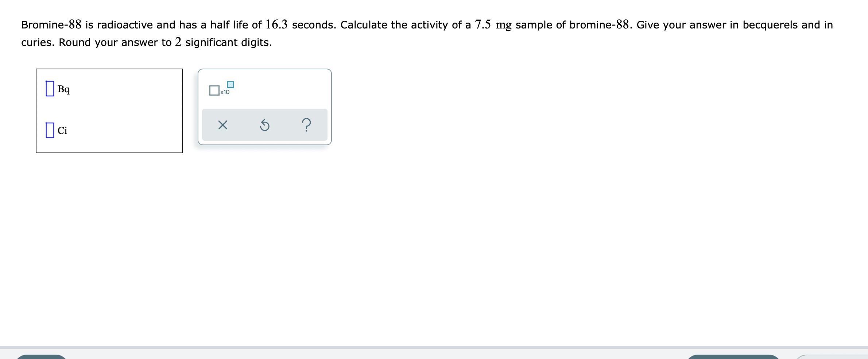Click the outlined button at bottom right corner
The width and height of the screenshot is (868, 359).
pyautogui.click(x=832, y=356)
